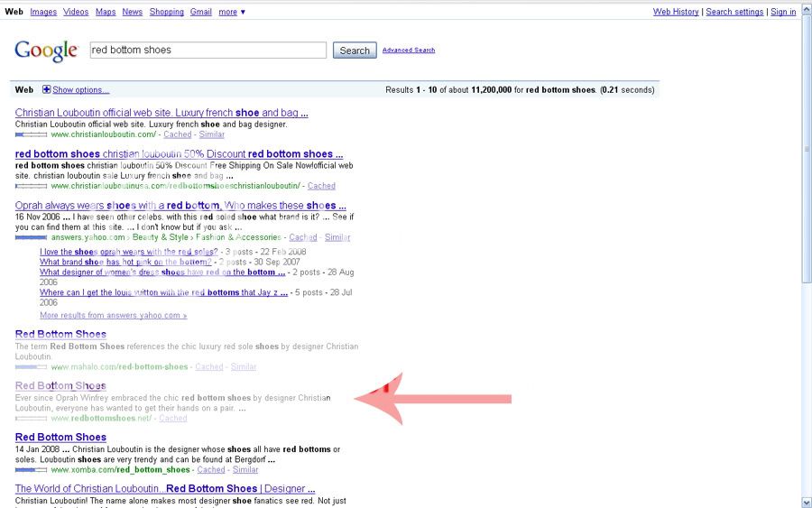The height and width of the screenshot is (508, 812).
Task: Open 'More results from answers.yahoo.com' link
Action: (x=114, y=316)
